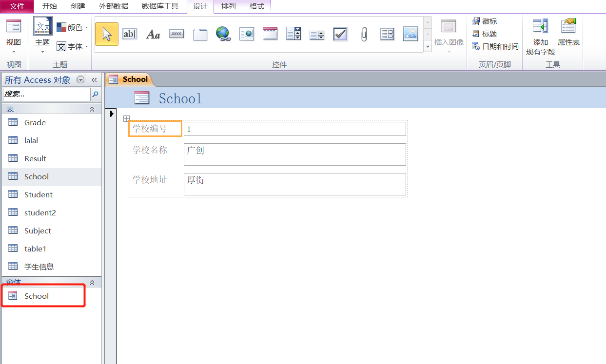This screenshot has height=364, width=606.
Task: Choose the Image control icon
Action: click(x=411, y=34)
